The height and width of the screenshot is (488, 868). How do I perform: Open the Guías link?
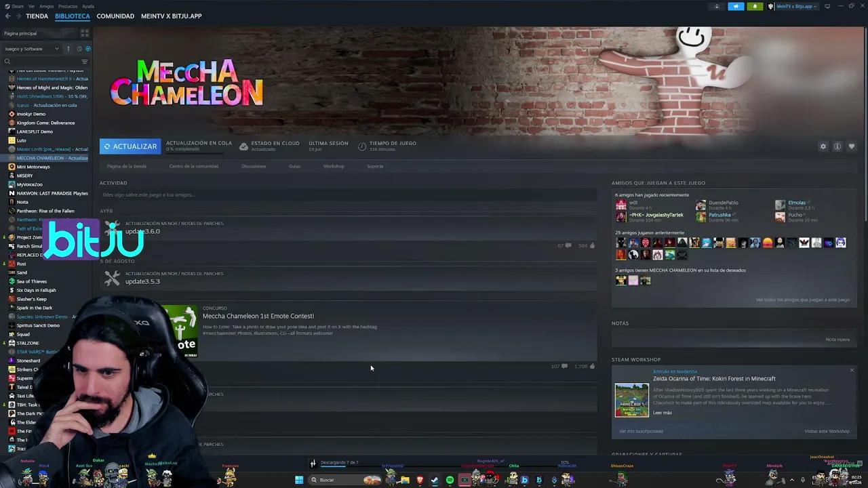point(294,166)
